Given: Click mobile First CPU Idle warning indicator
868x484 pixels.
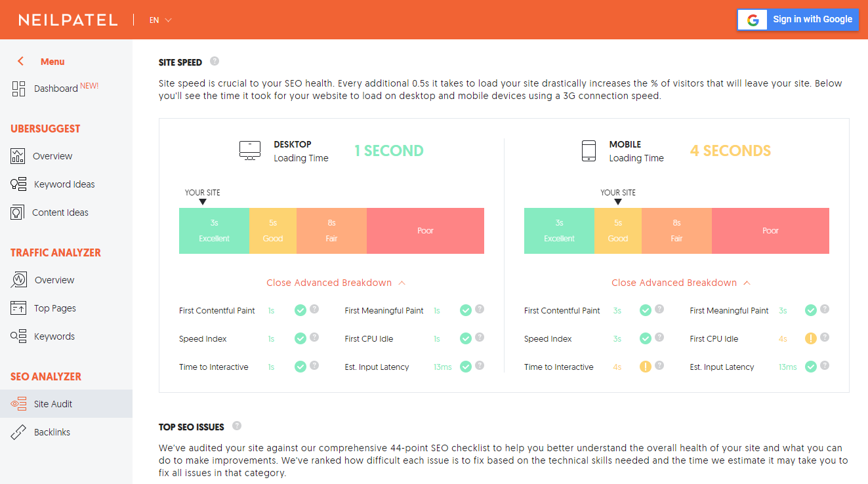Looking at the screenshot, I should pyautogui.click(x=811, y=338).
